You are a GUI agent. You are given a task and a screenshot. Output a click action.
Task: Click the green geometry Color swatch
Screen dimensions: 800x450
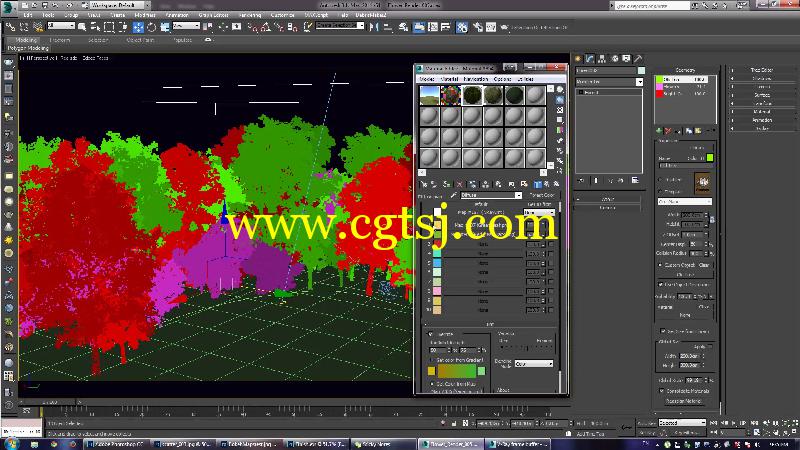pos(710,158)
